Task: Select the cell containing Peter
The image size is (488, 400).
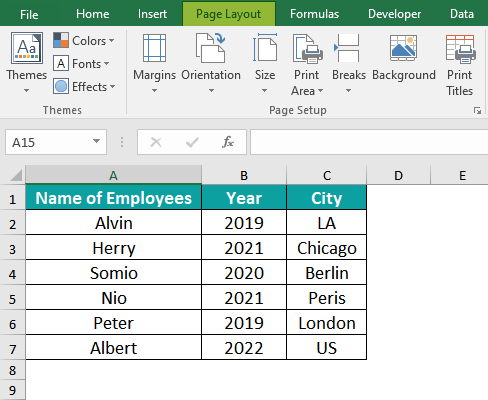Action: pos(114,323)
